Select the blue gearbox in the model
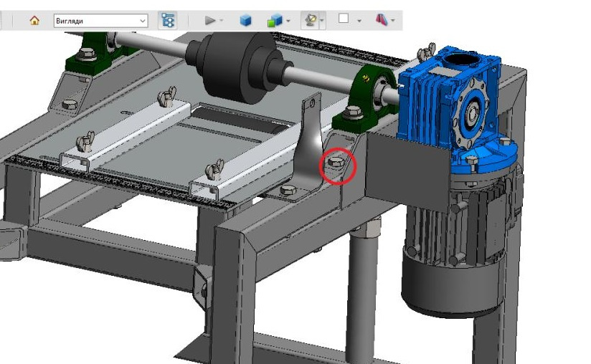This screenshot has height=364, width=591. point(453,109)
